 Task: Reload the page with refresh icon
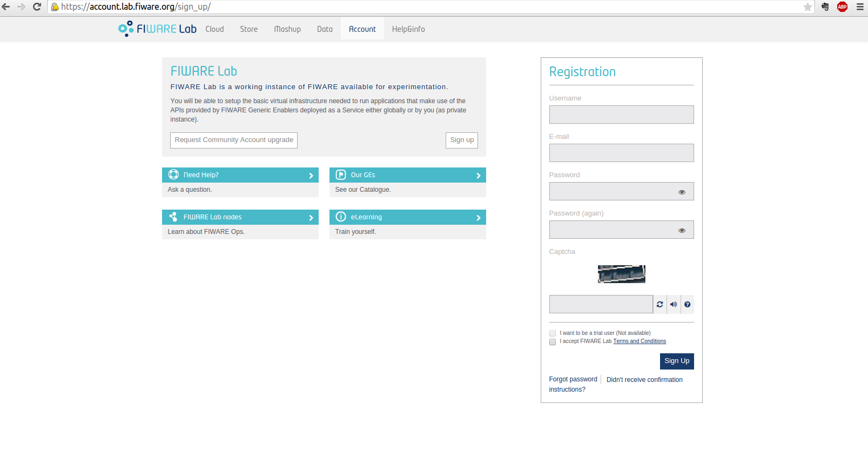pyautogui.click(x=37, y=7)
